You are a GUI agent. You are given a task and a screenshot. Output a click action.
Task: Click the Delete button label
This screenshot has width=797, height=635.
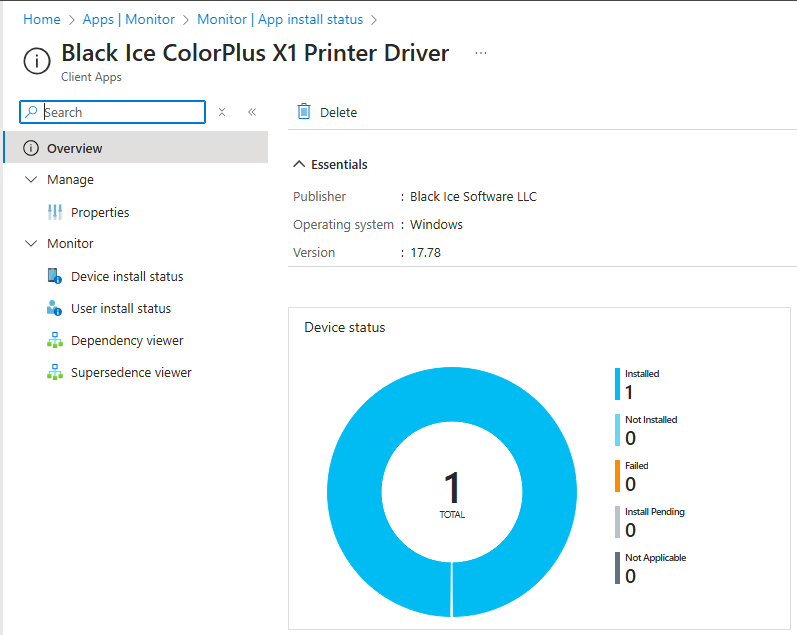[x=339, y=112]
